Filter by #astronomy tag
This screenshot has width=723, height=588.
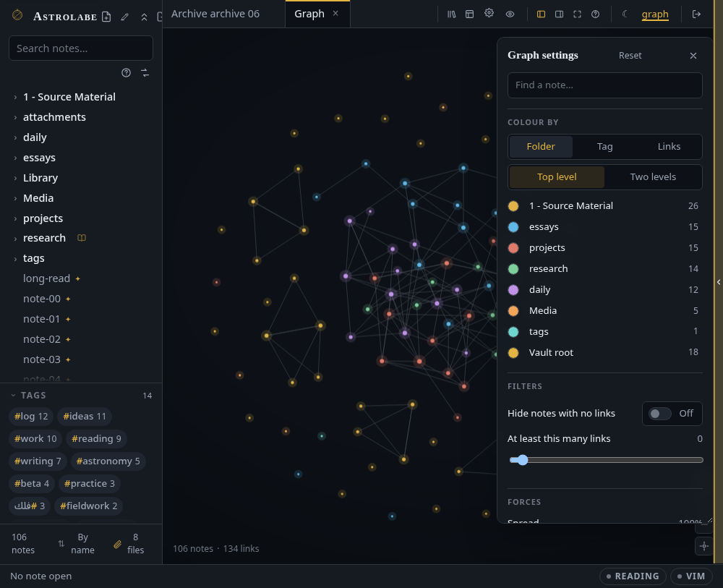pos(108,461)
